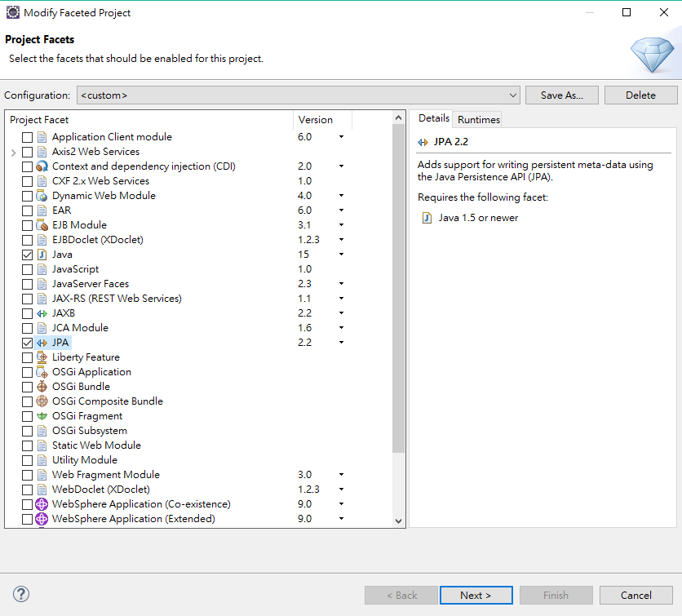Click the Next button
The height and width of the screenshot is (616, 682).
click(476, 595)
